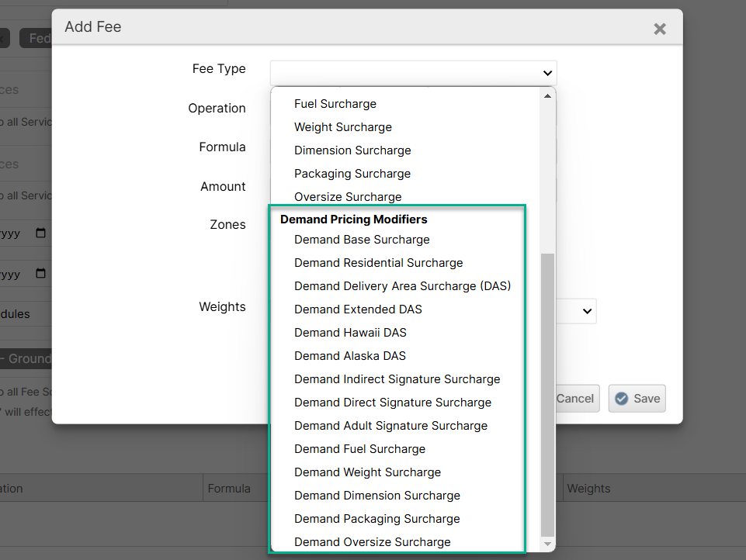Pick Demand Extended DAS option
This screenshot has height=560, width=746.
[358, 309]
